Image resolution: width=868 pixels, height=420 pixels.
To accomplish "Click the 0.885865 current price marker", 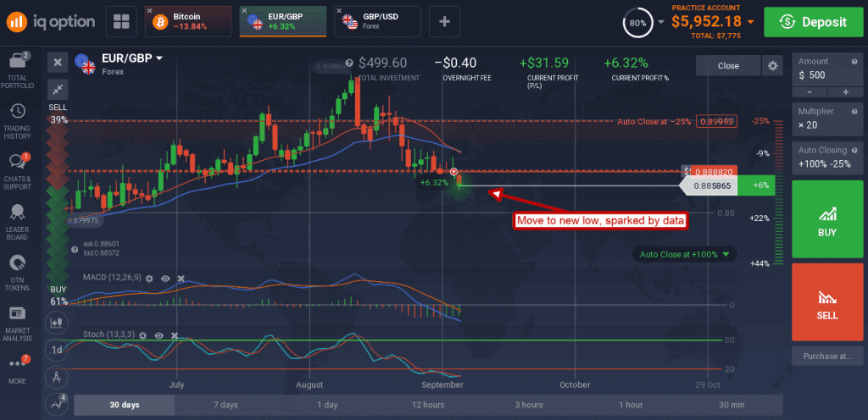I will 710,186.
